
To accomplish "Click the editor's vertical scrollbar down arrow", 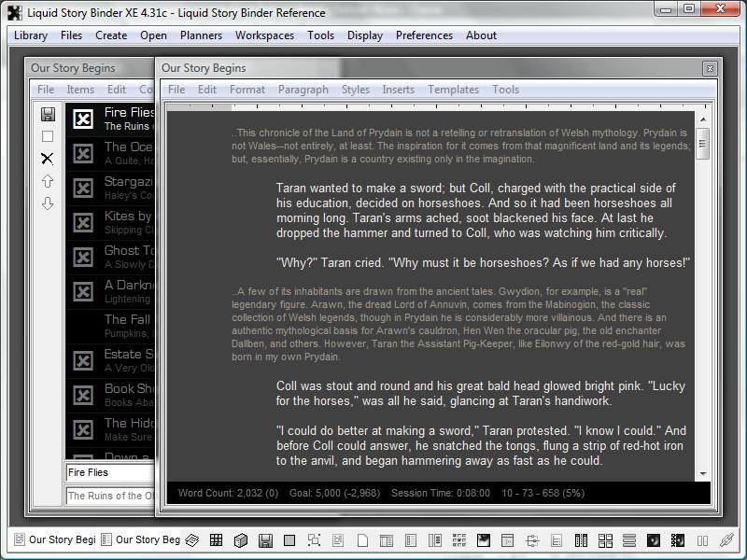I will click(702, 474).
